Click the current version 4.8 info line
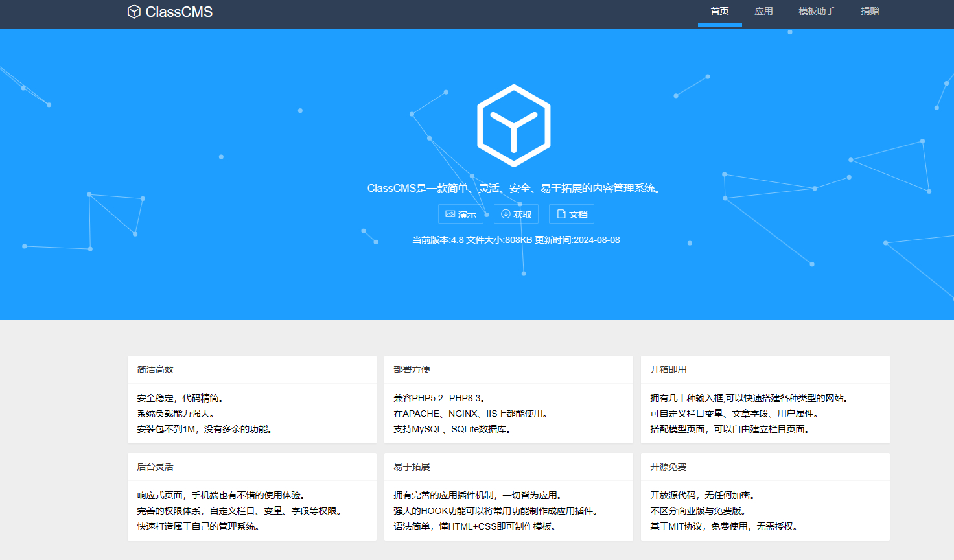954x560 pixels. [x=516, y=240]
